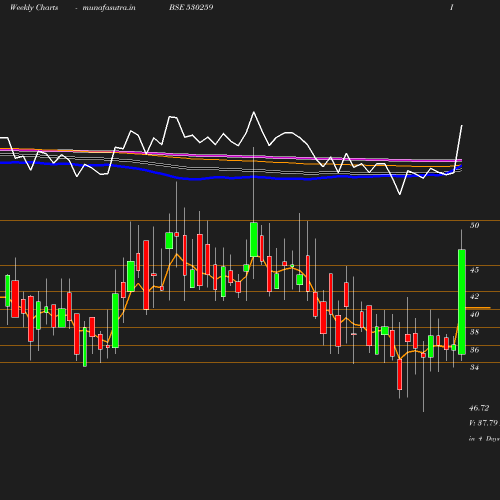Click the 42 price axis label
This screenshot has width=500, height=500.
474,296
